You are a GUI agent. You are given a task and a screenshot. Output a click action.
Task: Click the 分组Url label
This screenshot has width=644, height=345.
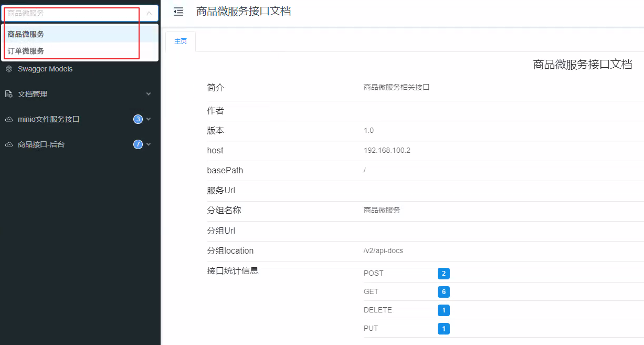(221, 231)
